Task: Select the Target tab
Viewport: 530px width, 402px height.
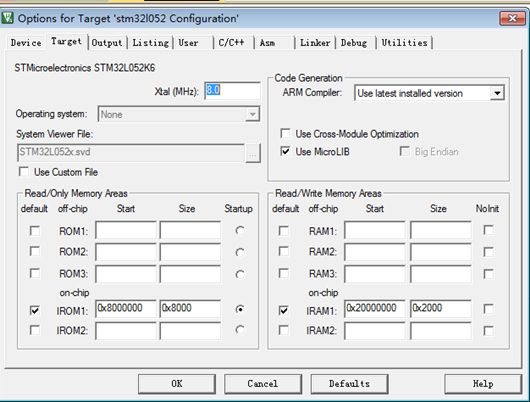Action: 67,42
